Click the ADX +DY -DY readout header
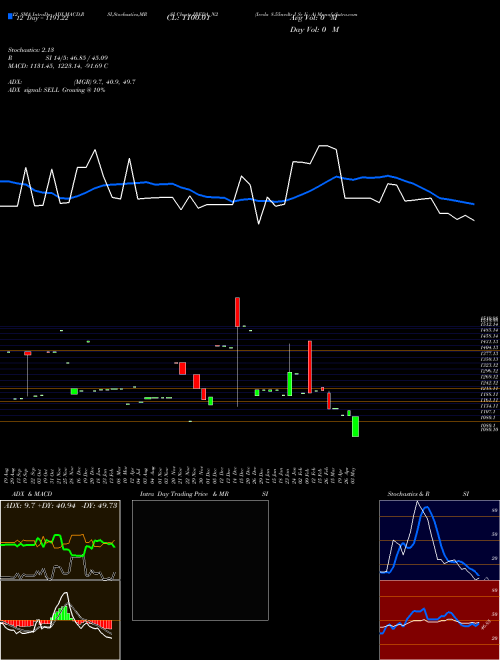The height and width of the screenshot is (660, 500). point(60,505)
